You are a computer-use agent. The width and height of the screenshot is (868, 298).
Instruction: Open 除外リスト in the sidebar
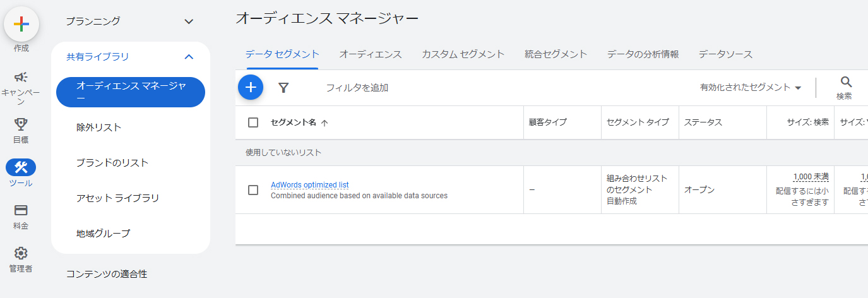[99, 128]
